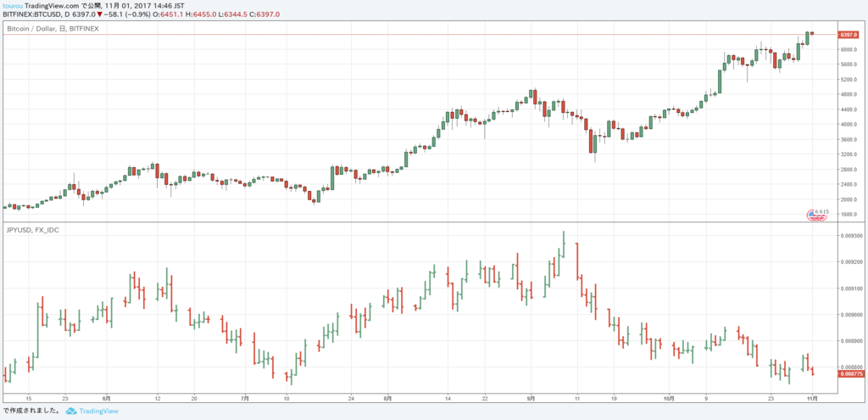Screen dimensions: 868x420
Task: Click the '7月' date label on time axis
Action: coord(245,398)
